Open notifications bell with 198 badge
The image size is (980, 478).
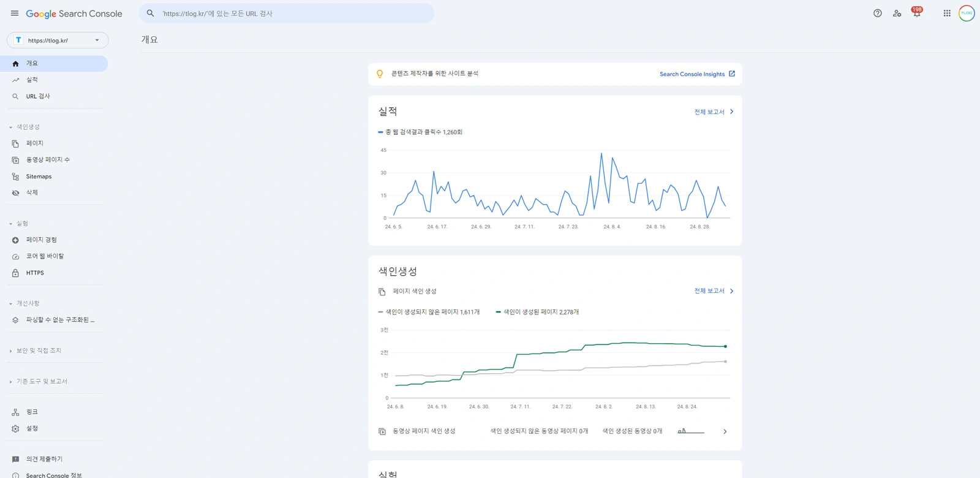917,13
